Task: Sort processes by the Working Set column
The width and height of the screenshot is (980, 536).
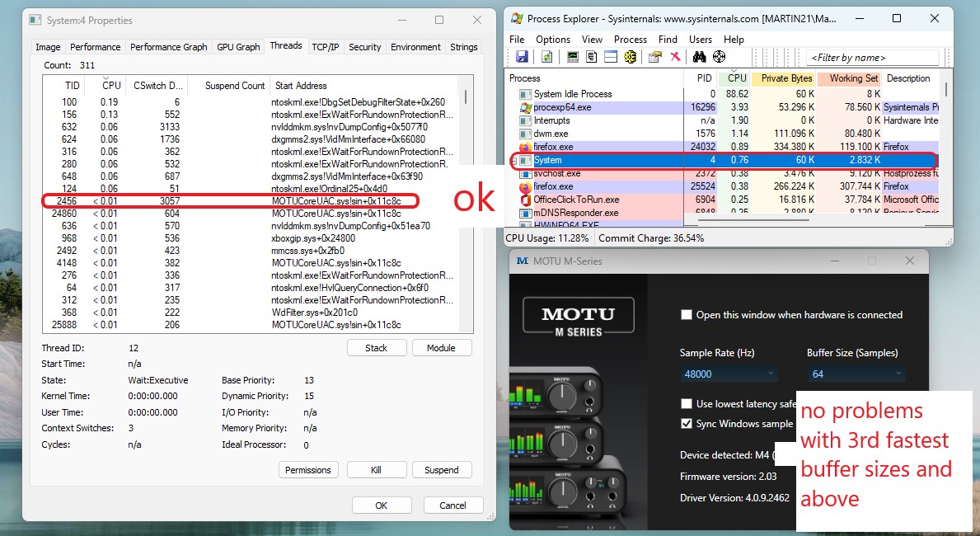Action: [x=850, y=78]
